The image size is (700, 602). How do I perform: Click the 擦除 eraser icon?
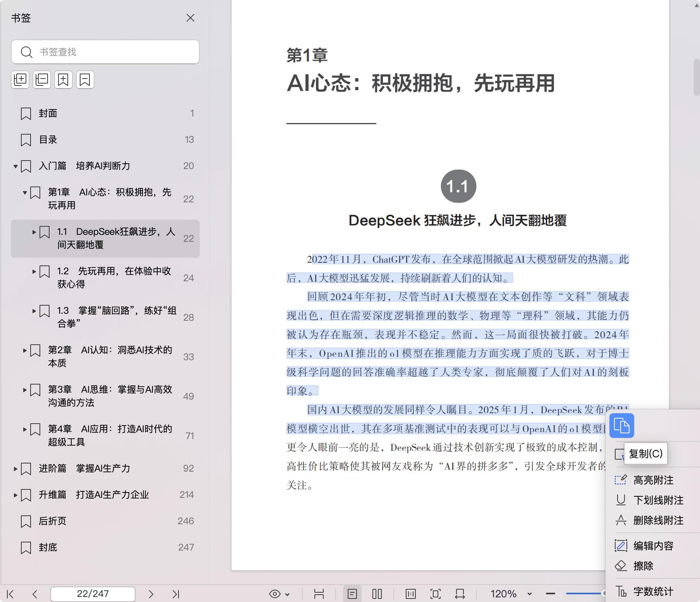pyautogui.click(x=621, y=566)
